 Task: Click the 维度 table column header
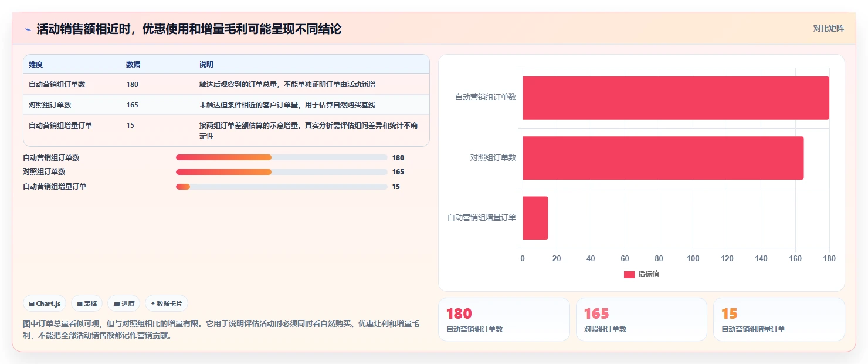[x=36, y=65]
